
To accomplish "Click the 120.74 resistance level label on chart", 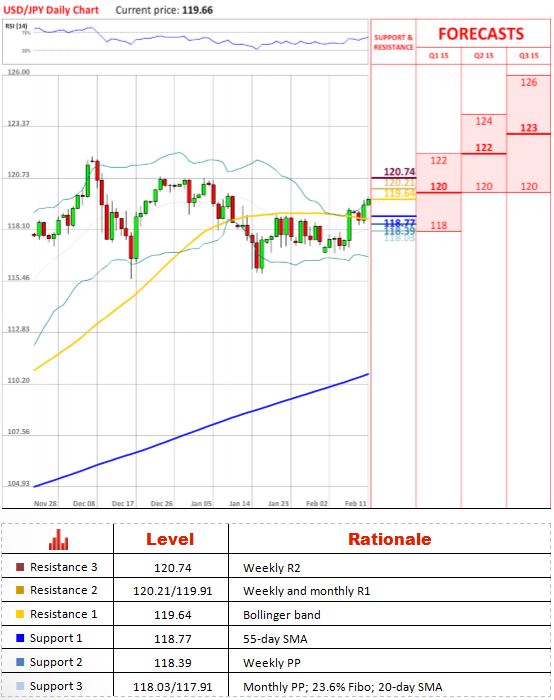I will click(x=399, y=172).
